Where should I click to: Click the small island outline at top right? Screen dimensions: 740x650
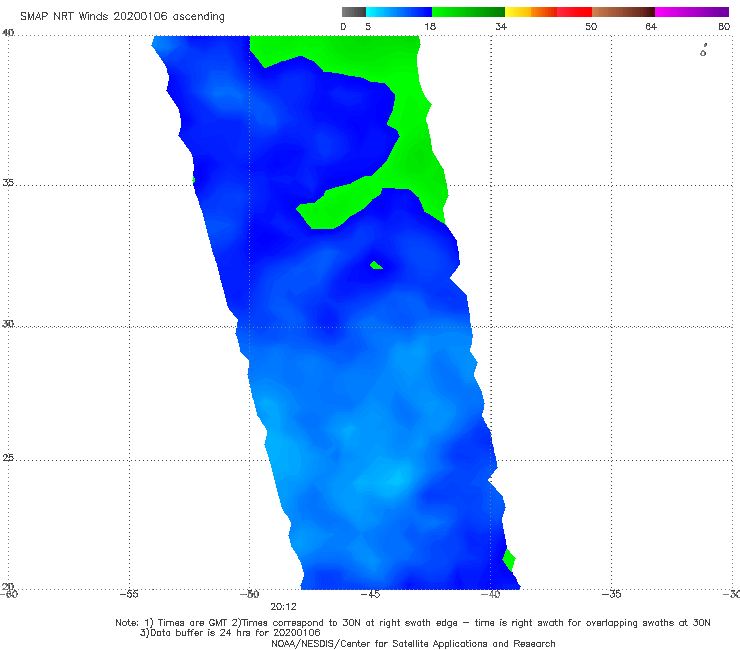703,51
